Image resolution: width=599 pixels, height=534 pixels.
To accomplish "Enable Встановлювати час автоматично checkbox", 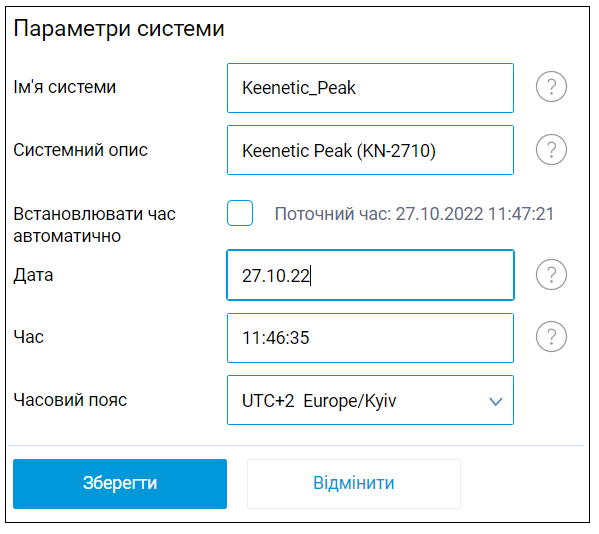I will click(x=240, y=213).
